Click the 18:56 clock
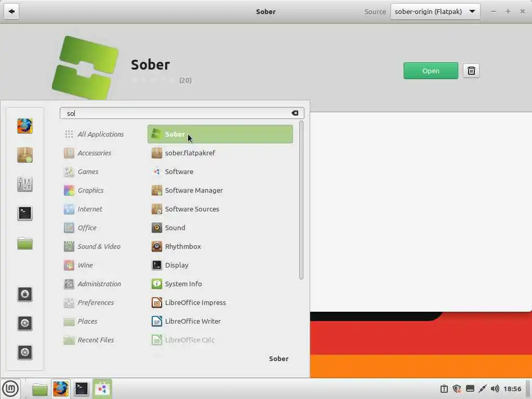 point(512,389)
